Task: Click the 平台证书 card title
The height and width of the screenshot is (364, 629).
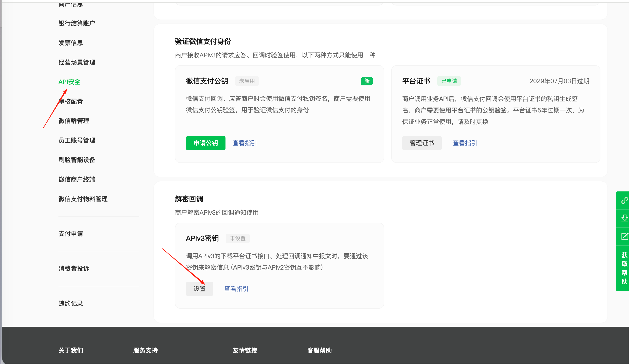Action: (x=416, y=81)
